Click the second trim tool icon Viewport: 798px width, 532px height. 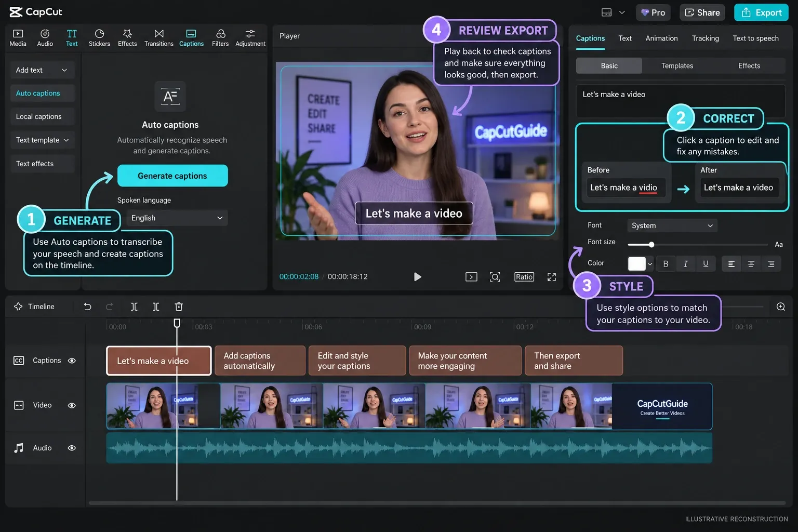(x=156, y=307)
